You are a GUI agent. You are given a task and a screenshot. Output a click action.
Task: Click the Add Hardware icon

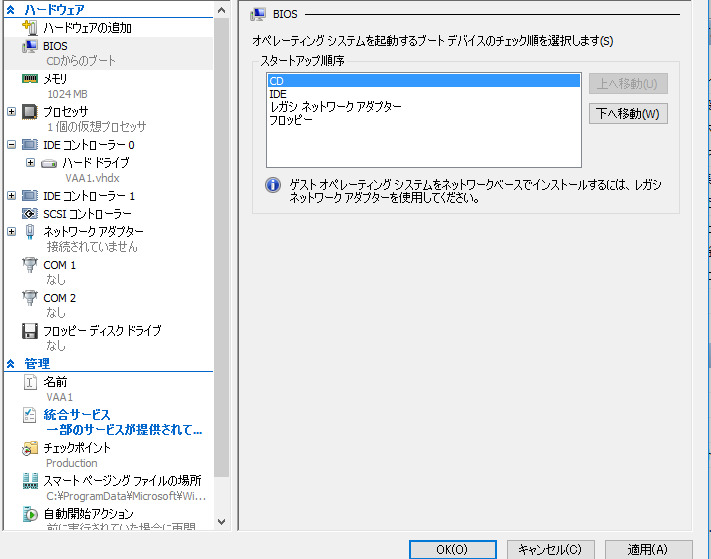(29, 27)
